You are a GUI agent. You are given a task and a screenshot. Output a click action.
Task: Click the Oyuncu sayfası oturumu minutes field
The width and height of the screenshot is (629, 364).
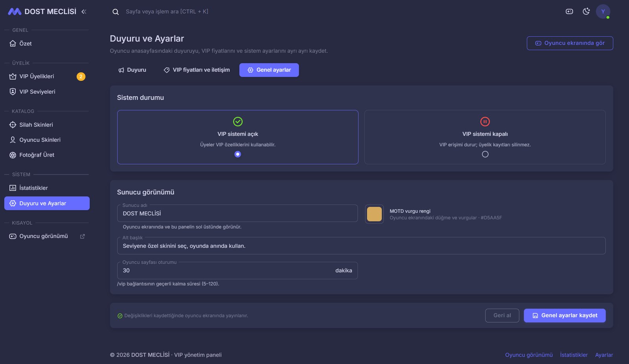(x=237, y=270)
